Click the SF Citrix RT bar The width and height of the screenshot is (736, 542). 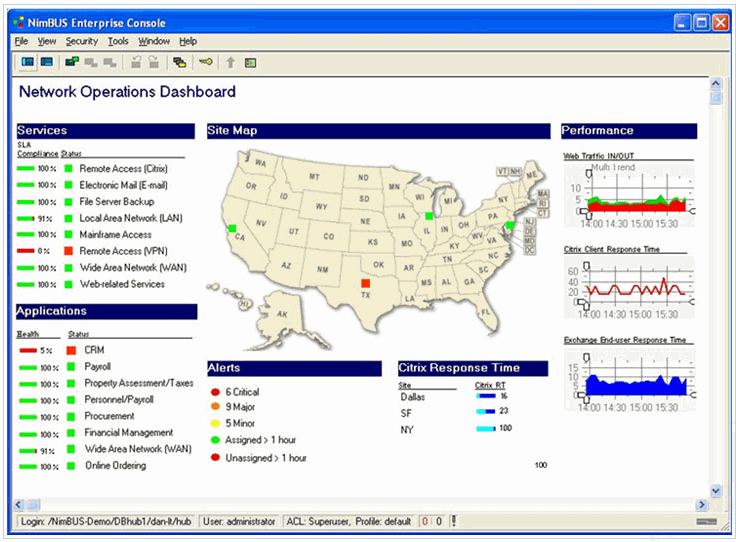(486, 412)
